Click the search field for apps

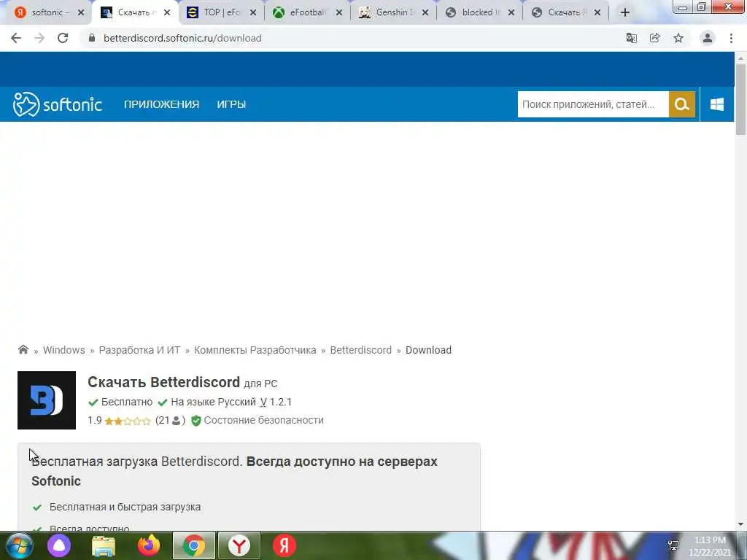click(593, 104)
